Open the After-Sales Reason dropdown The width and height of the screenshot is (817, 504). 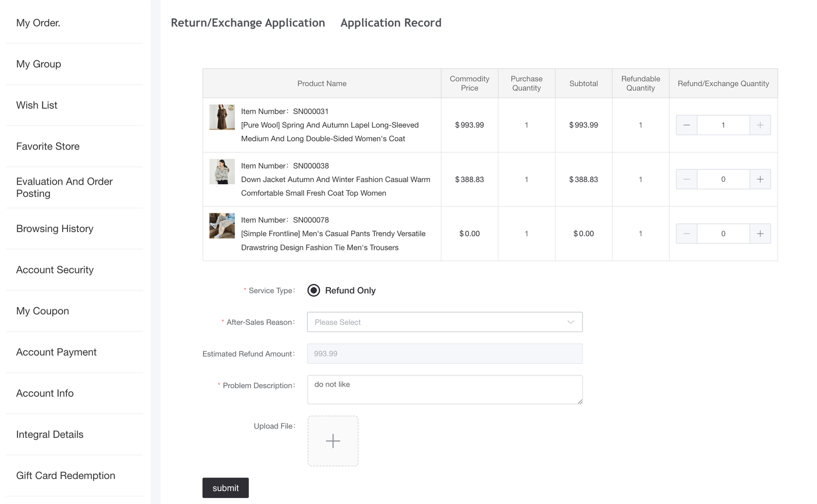point(444,322)
